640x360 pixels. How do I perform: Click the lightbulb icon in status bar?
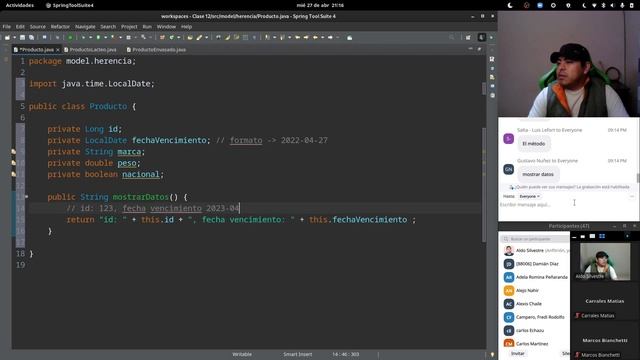tap(492, 354)
